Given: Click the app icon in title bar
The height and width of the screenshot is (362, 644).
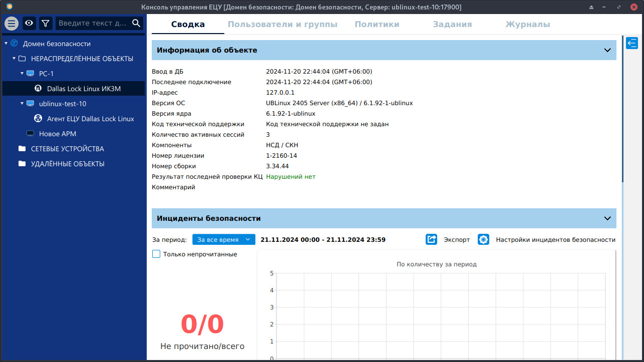Looking at the screenshot, I should tap(10, 7).
